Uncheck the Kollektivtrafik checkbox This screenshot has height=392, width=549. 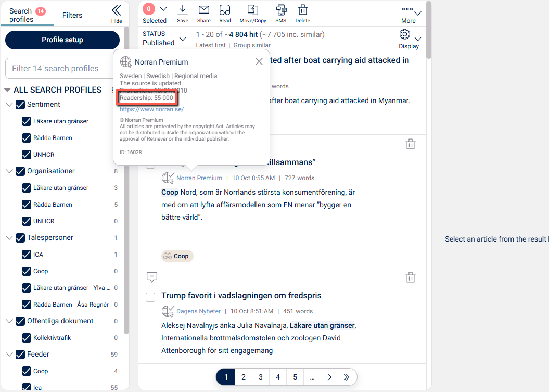[26, 338]
